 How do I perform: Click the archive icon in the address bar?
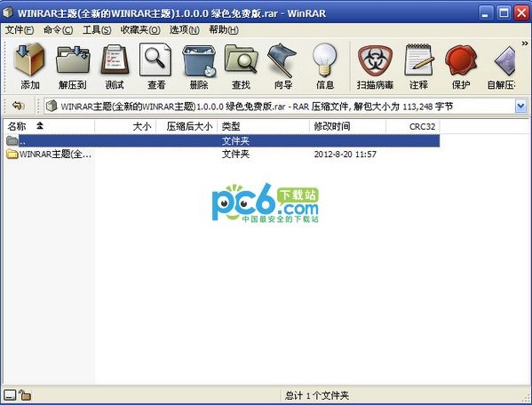click(52, 106)
